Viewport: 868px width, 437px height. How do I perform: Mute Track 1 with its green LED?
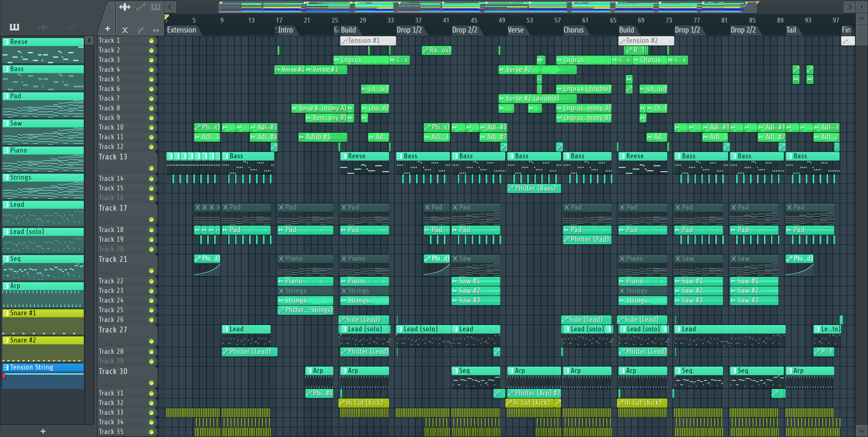(152, 41)
